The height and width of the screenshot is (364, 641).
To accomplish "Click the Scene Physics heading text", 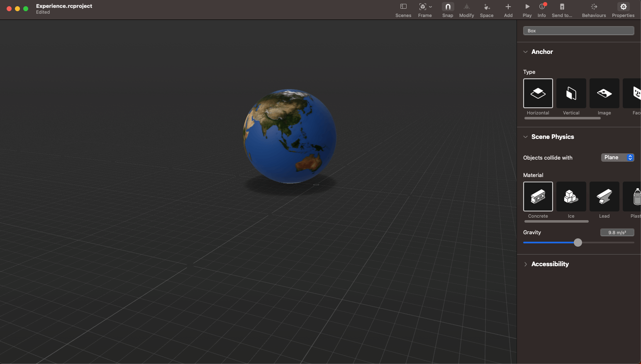I will 553,137.
